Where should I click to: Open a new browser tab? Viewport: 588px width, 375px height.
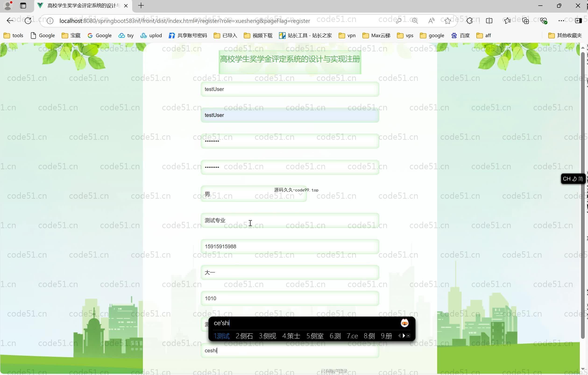[141, 6]
